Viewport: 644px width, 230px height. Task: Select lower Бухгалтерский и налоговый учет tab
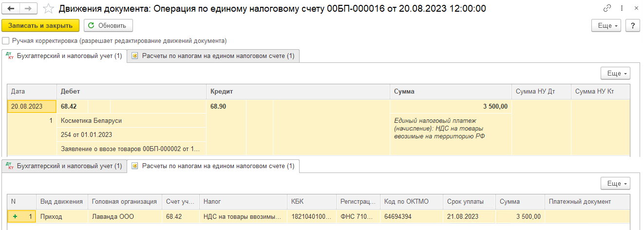tap(64, 166)
